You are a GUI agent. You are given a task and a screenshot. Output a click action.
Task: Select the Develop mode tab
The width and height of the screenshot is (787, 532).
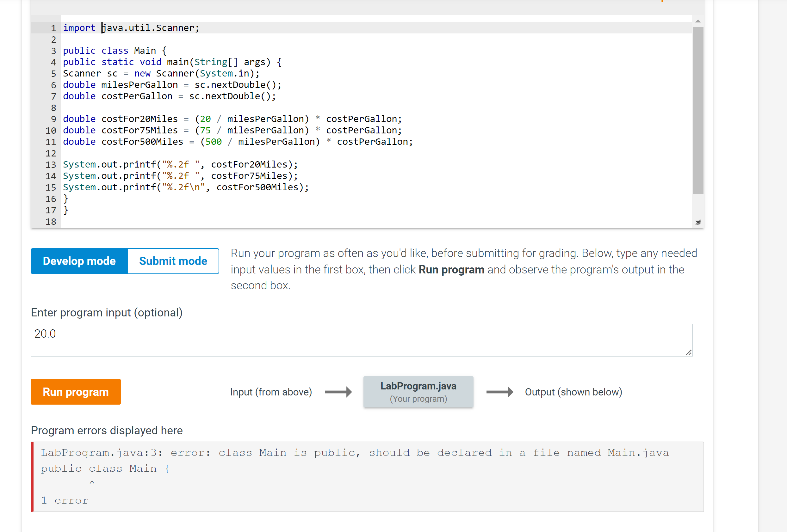tap(79, 261)
